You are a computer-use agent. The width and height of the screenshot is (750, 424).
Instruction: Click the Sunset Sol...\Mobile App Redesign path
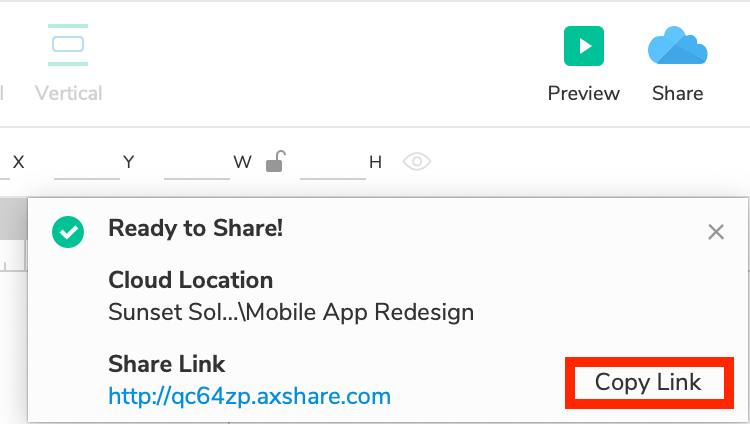tap(291, 312)
